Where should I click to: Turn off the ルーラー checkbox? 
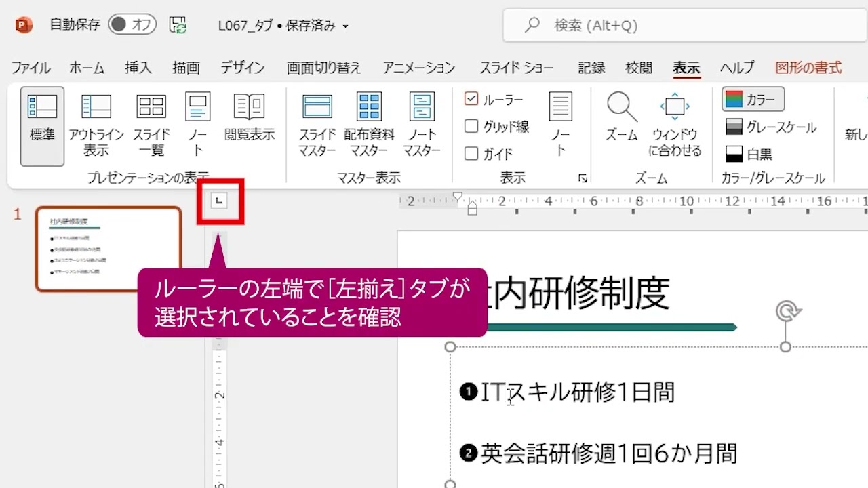pyautogui.click(x=471, y=99)
